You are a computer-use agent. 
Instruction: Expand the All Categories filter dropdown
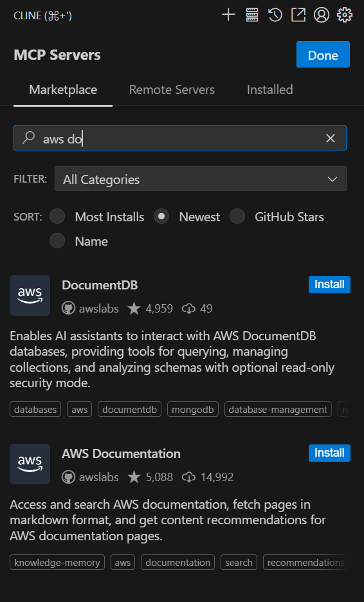pos(201,179)
